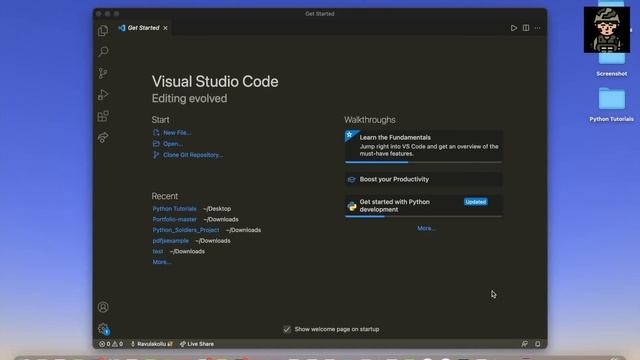Image resolution: width=640 pixels, height=360 pixels.
Task: Click Clone Git Repository link
Action: [193, 155]
